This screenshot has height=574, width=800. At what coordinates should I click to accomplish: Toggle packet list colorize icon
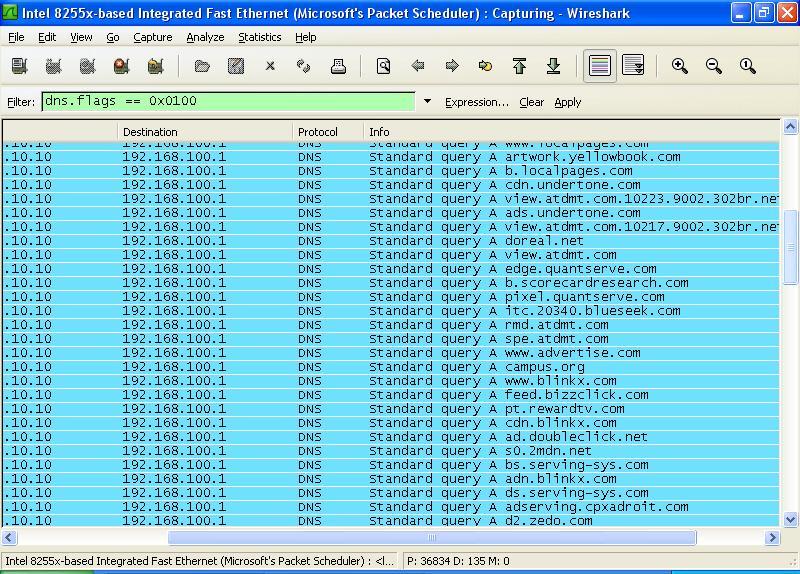click(x=599, y=66)
